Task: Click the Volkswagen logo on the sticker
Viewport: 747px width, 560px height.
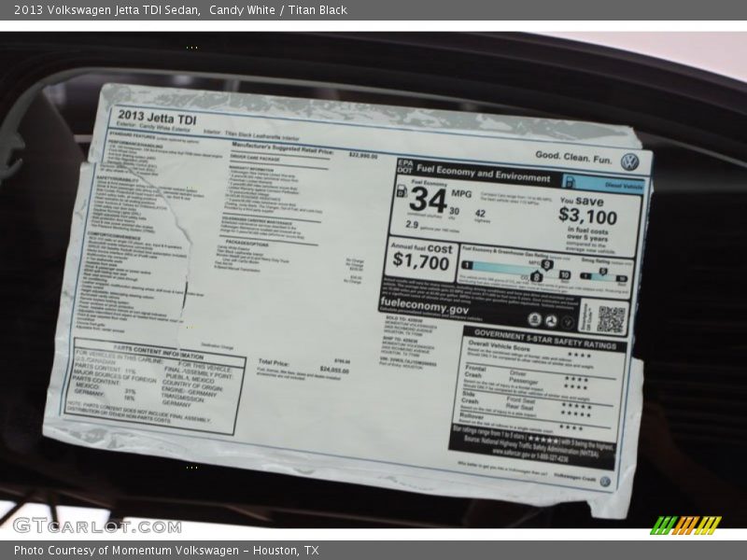Action: click(x=630, y=161)
